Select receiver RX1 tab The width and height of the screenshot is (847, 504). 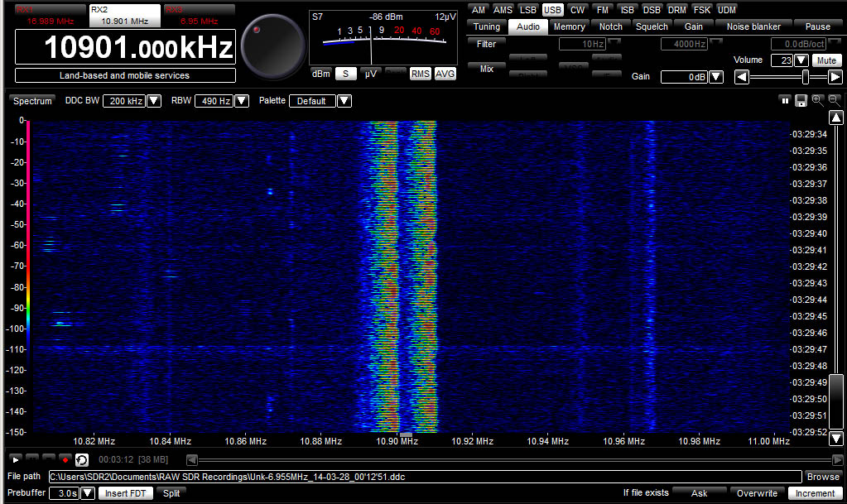point(51,15)
